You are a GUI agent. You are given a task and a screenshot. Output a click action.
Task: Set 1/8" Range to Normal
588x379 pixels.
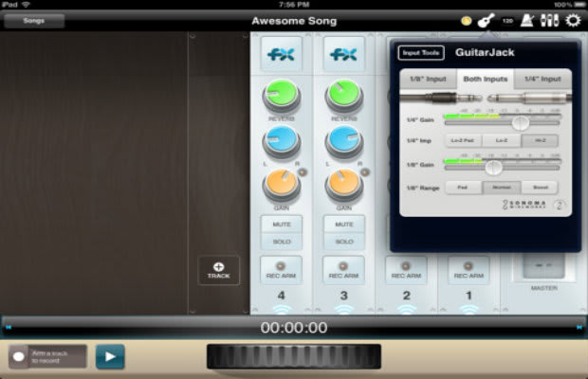pyautogui.click(x=502, y=188)
